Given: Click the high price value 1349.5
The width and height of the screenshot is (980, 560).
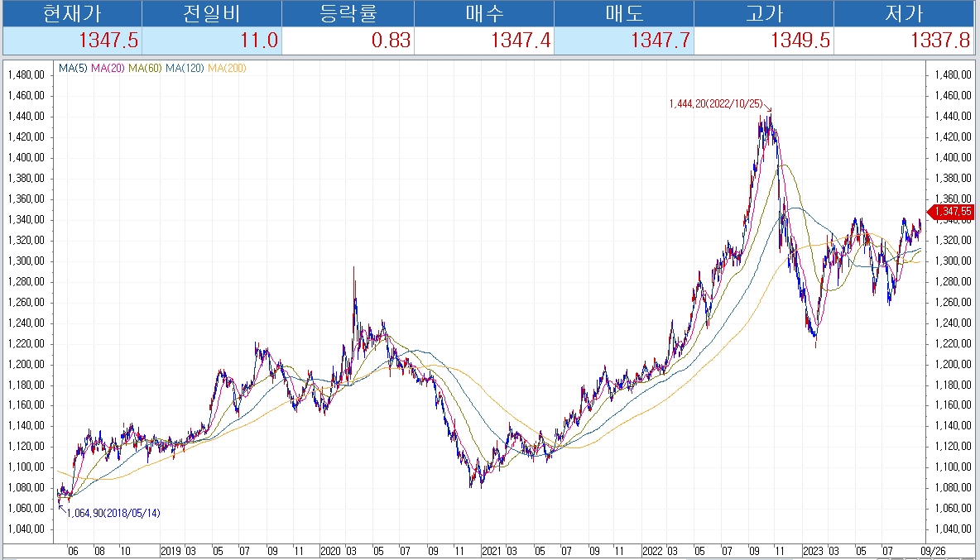Looking at the screenshot, I should (x=800, y=41).
